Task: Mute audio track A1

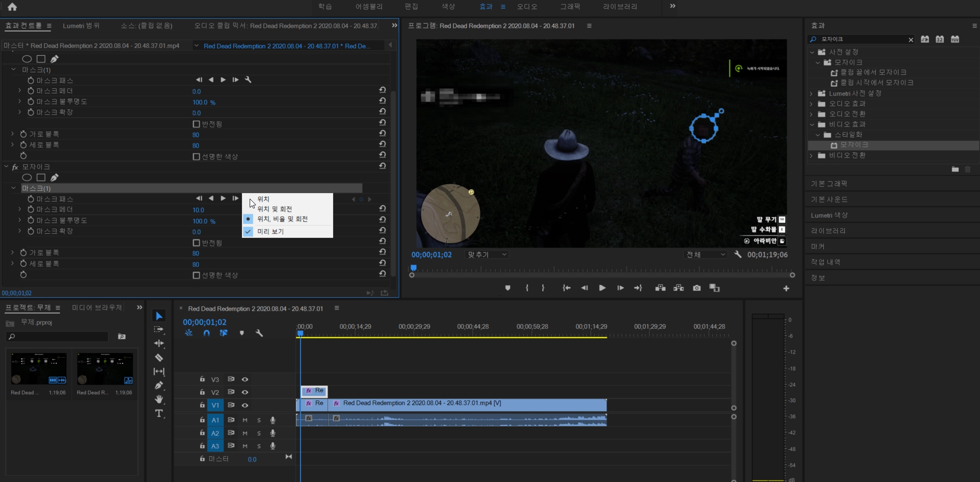Action: coord(245,420)
